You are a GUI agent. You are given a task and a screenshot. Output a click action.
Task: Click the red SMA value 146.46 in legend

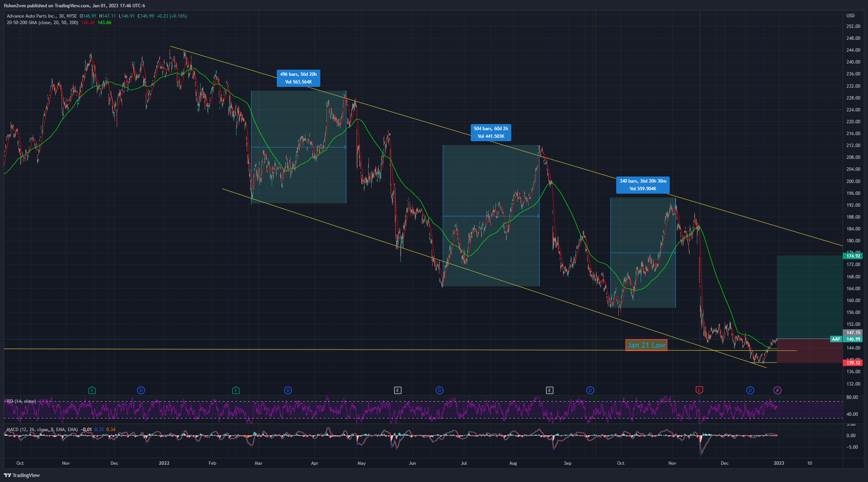(x=88, y=23)
